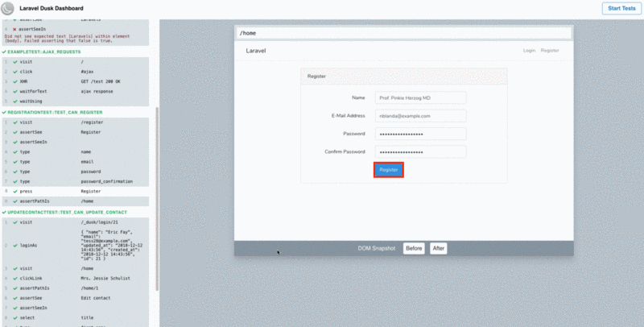Screen dimensions: 644x327
Task: Click the check icon of clickLink step
Action: (15, 279)
